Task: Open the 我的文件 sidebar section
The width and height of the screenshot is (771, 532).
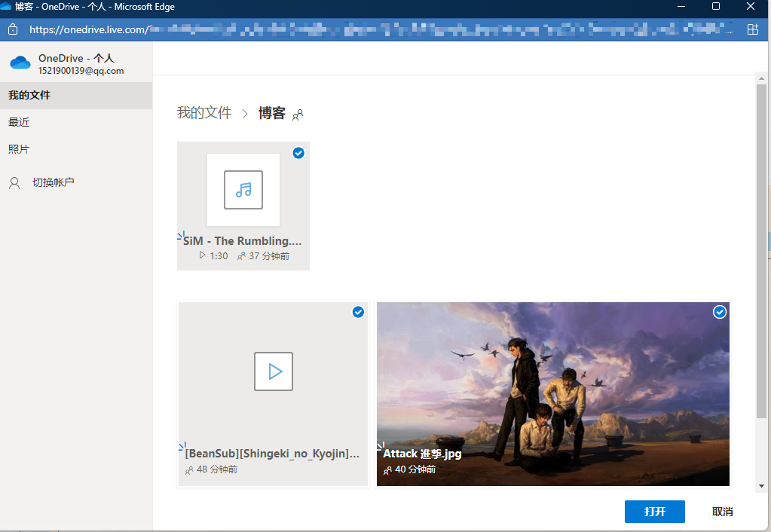Action: (x=30, y=96)
